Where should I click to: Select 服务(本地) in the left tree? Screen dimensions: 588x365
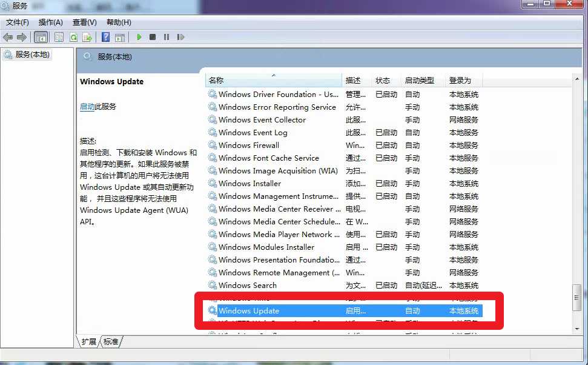tap(32, 55)
